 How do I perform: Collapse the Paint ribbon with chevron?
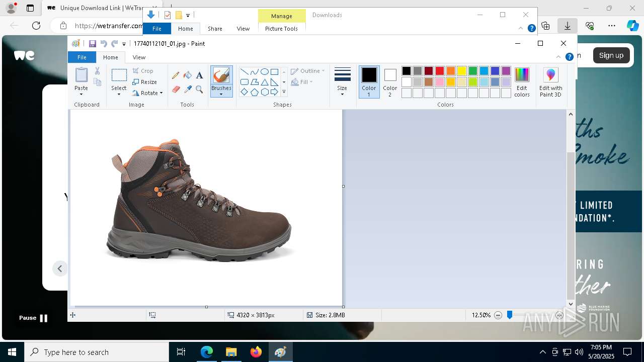(x=558, y=57)
